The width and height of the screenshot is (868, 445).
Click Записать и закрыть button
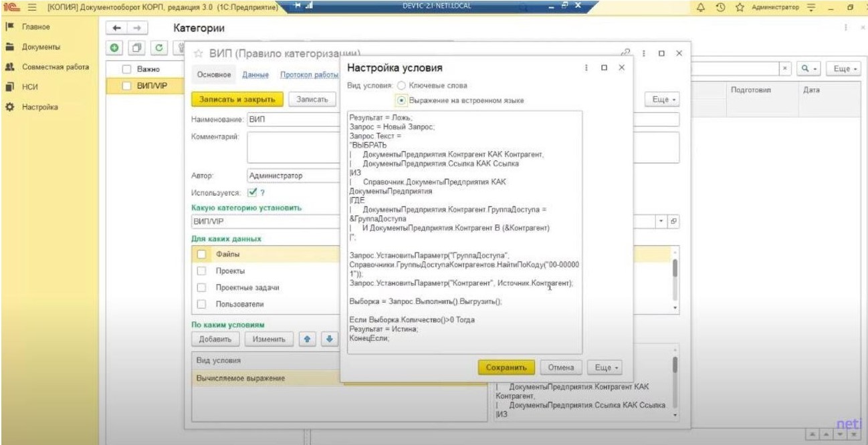(237, 99)
